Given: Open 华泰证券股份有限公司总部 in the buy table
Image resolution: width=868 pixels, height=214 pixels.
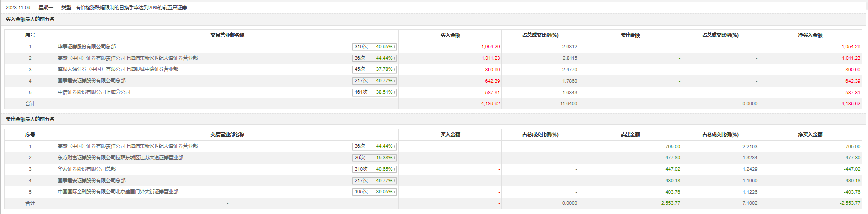Looking at the screenshot, I should [86, 47].
